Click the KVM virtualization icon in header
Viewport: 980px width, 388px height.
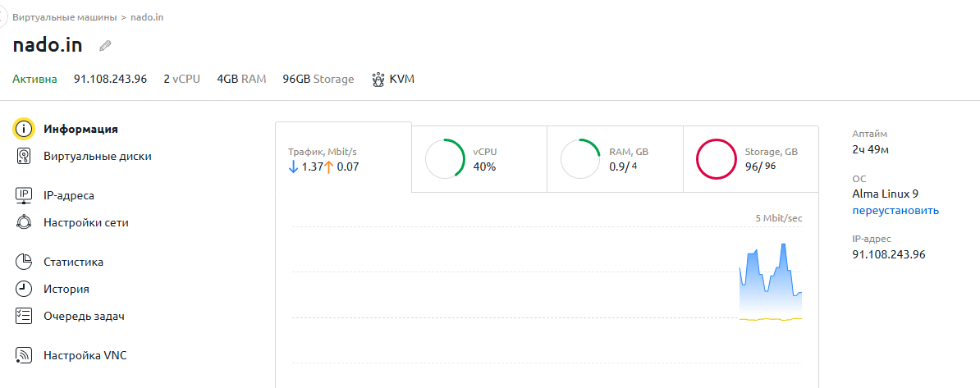point(378,80)
